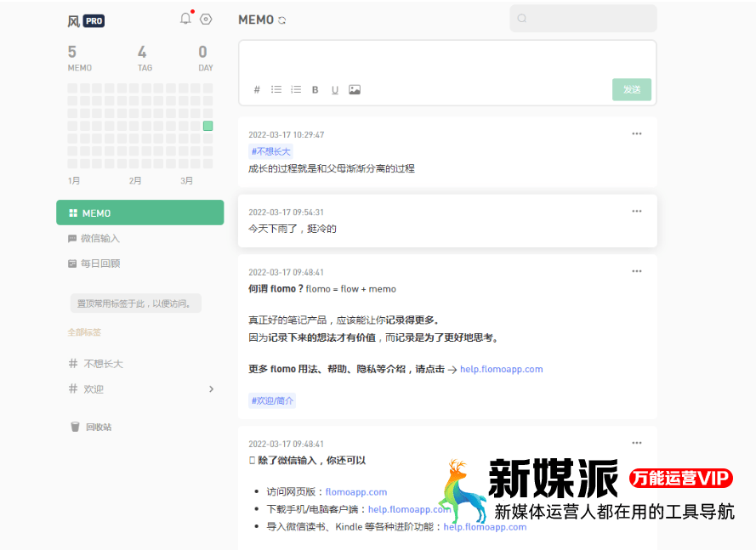Click the green day cell in the heatmap
This screenshot has height=550, width=756.
[207, 125]
